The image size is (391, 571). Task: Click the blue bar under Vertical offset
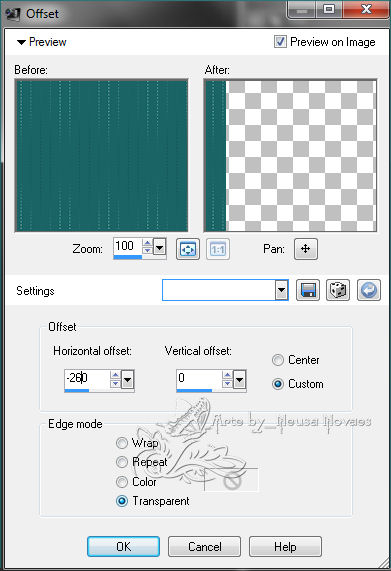click(x=194, y=390)
